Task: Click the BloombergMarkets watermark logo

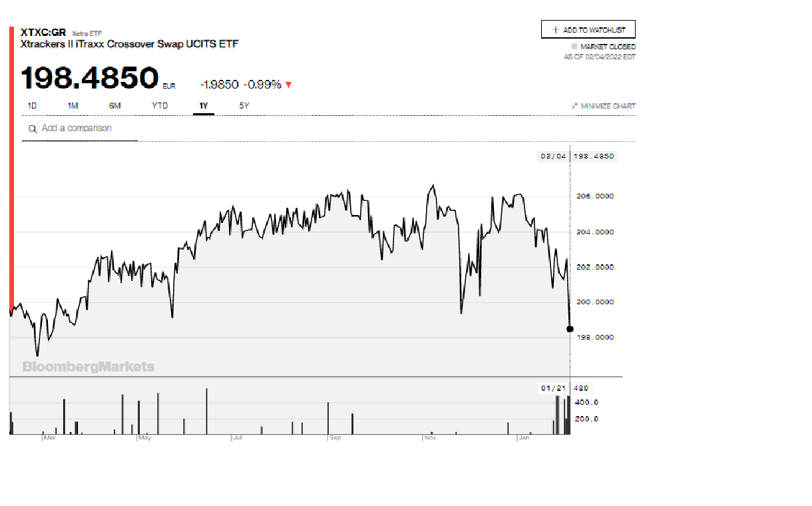Action: pyautogui.click(x=89, y=367)
